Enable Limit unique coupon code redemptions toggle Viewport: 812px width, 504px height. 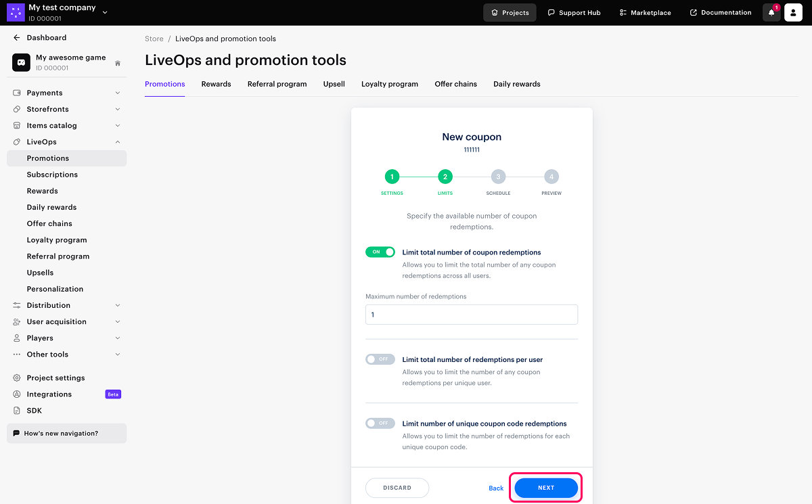point(380,423)
